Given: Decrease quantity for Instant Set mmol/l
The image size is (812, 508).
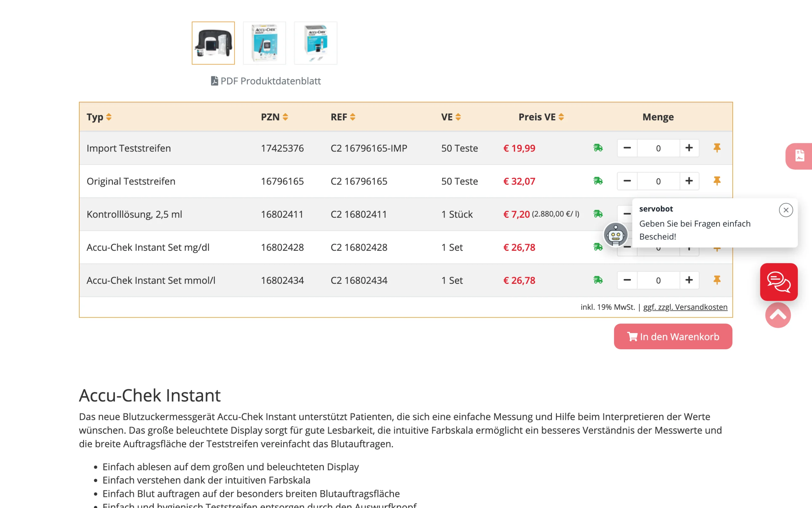Looking at the screenshot, I should coord(627,280).
